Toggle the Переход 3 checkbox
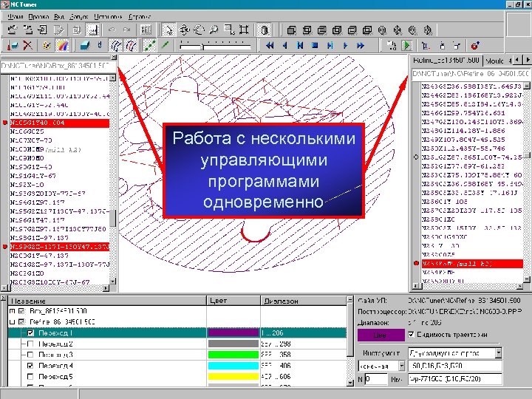 [30, 355]
